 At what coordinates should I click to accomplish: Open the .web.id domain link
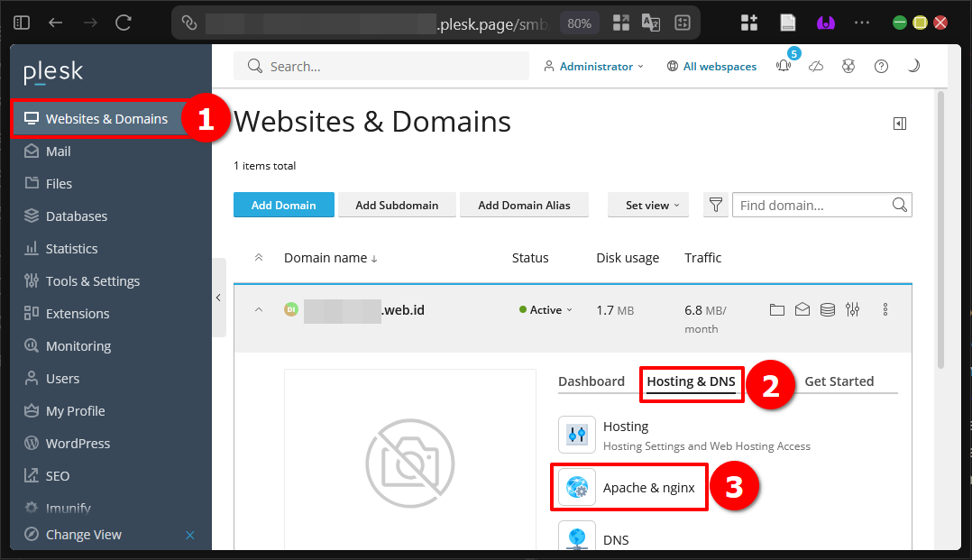tap(364, 310)
